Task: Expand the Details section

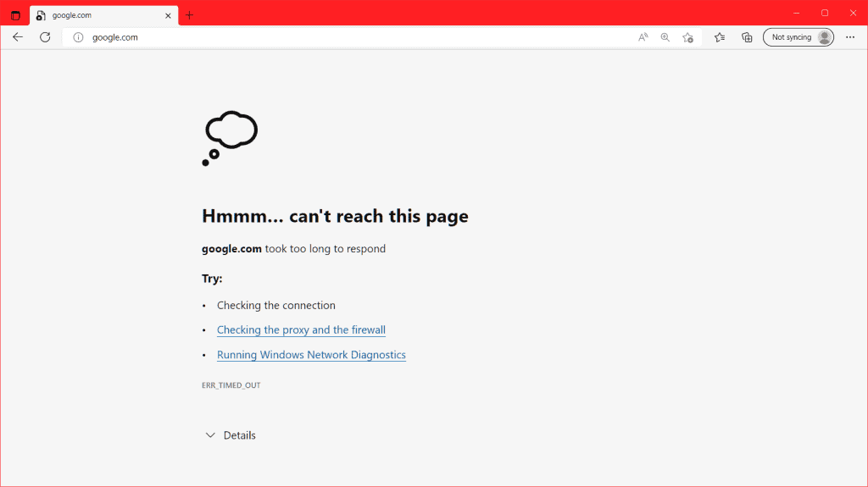Action: click(231, 435)
